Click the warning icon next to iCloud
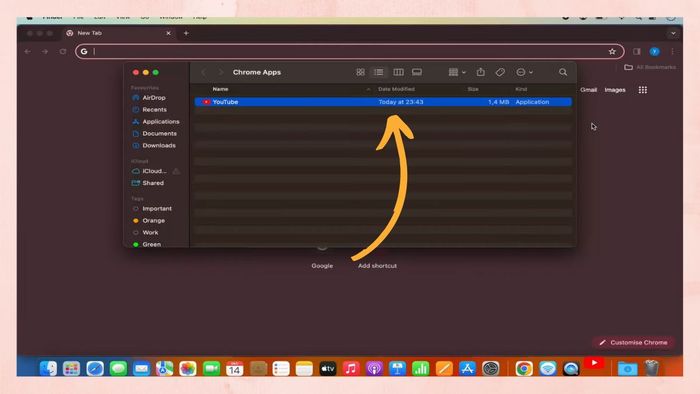Viewport: 700px width, 394px height. (x=176, y=171)
